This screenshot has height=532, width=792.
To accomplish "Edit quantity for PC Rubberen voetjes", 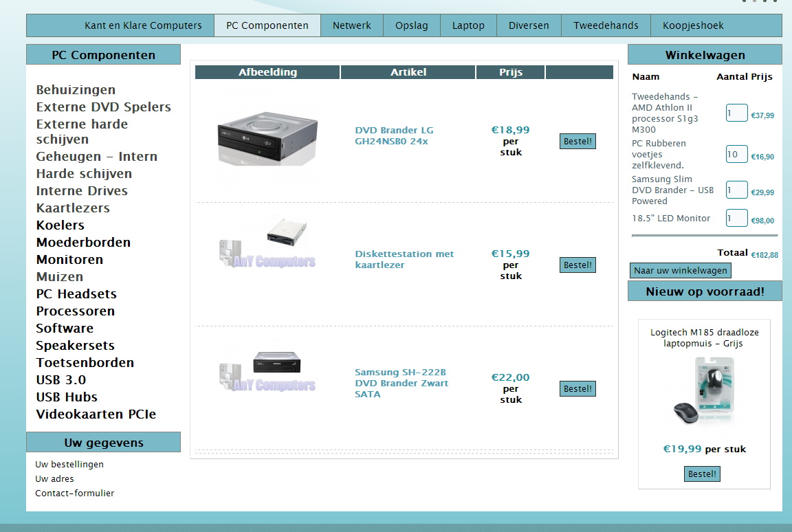I will 736,154.
